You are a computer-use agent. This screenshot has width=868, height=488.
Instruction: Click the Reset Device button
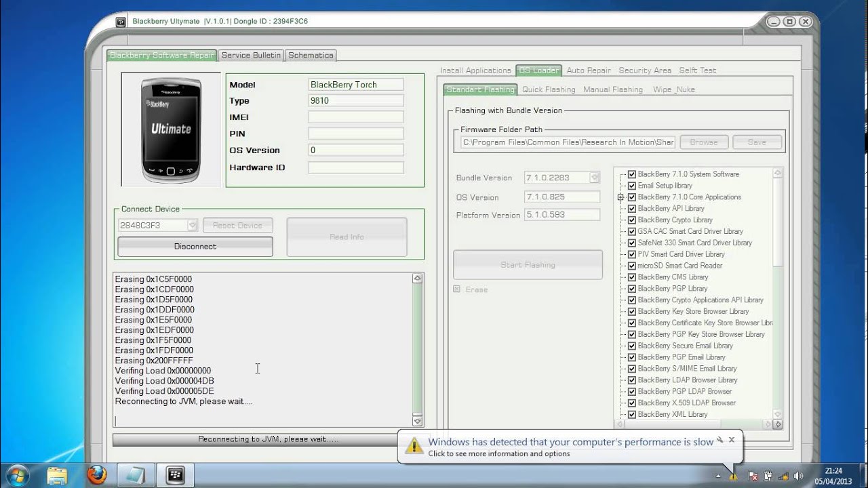[x=237, y=225]
